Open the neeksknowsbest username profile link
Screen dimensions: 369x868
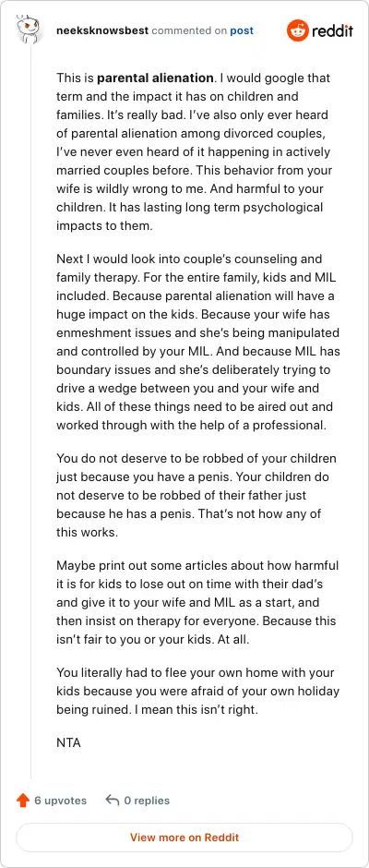click(102, 30)
